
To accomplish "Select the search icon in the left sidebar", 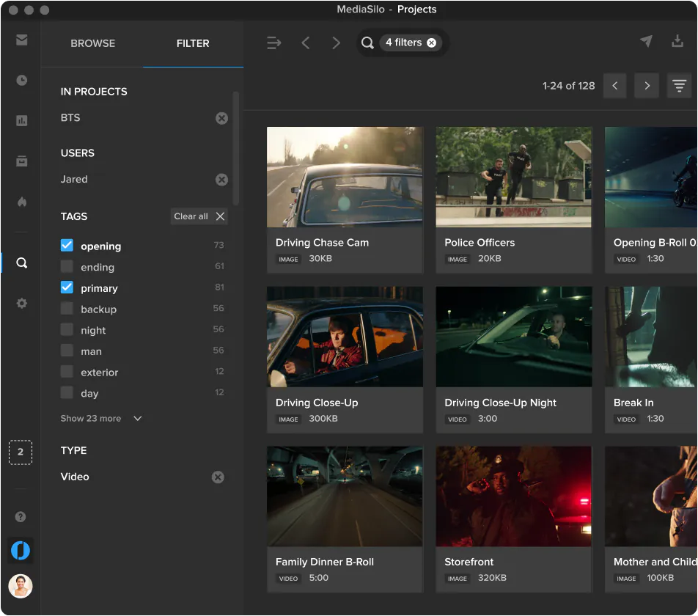I will pos(21,263).
